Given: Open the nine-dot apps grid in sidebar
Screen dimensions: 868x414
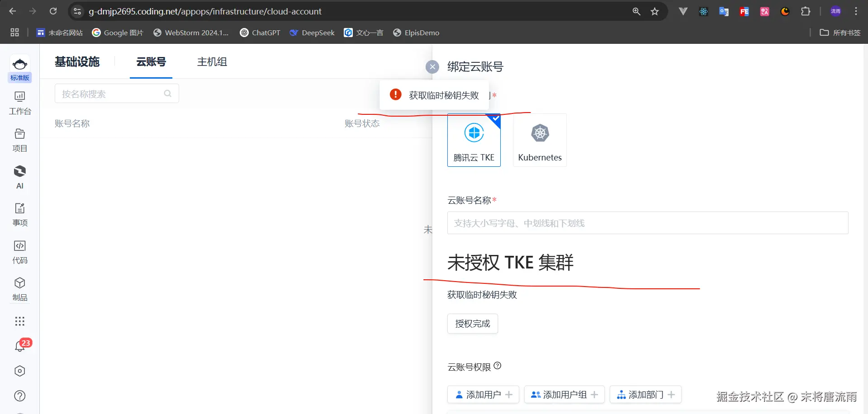Looking at the screenshot, I should point(19,321).
